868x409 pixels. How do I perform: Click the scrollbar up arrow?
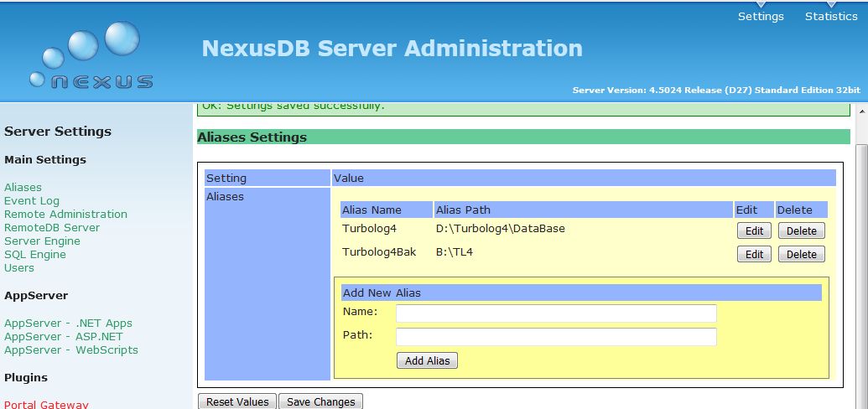tap(862, 111)
